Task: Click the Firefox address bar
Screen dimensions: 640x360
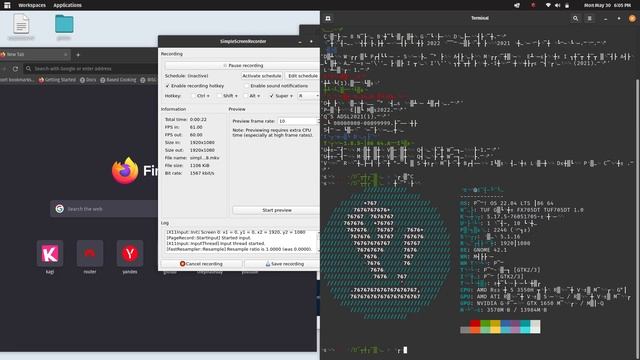Action: point(90,69)
